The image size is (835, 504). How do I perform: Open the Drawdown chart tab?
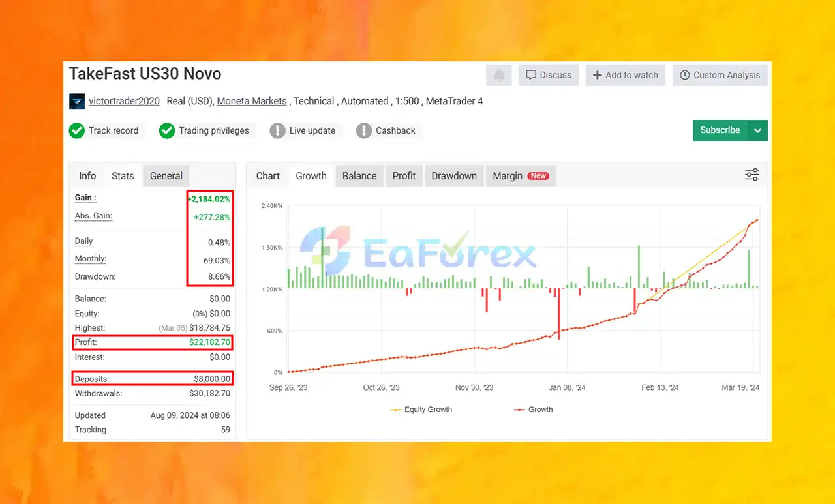(x=454, y=176)
